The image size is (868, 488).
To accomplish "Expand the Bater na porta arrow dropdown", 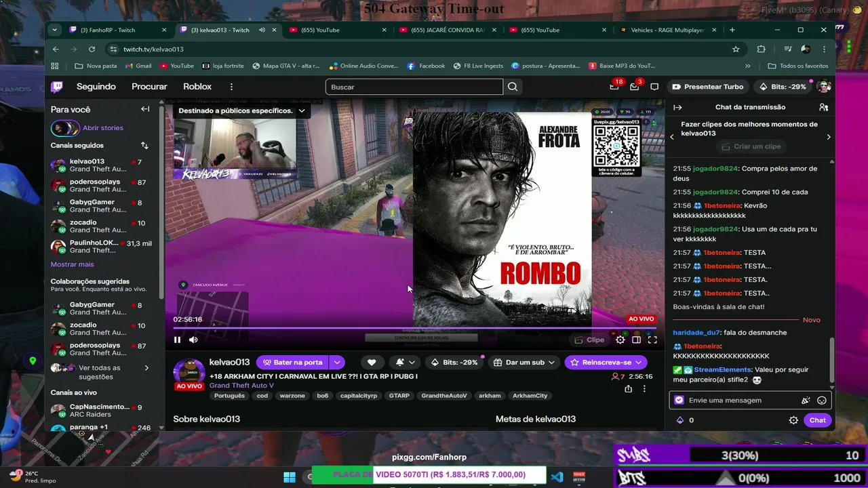I will (x=337, y=363).
